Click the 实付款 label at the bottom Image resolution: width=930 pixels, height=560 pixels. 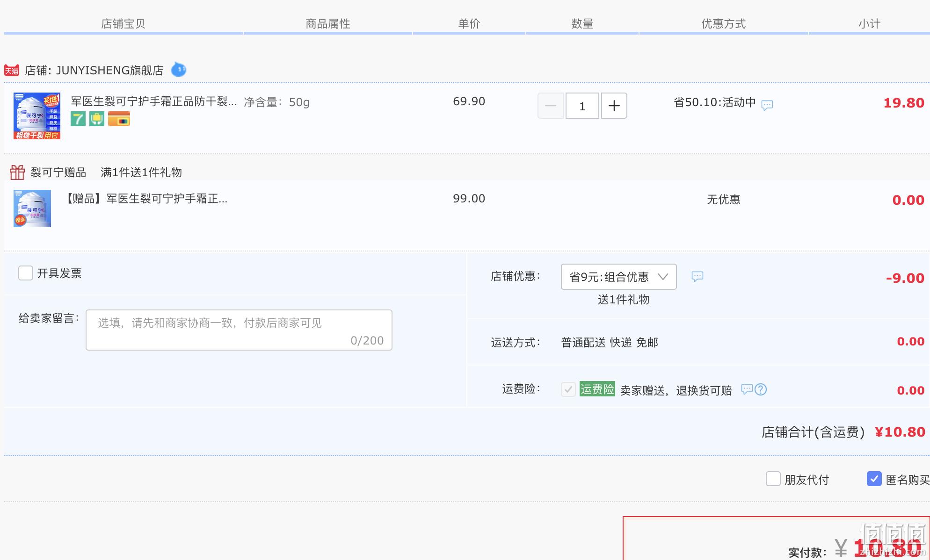807,553
